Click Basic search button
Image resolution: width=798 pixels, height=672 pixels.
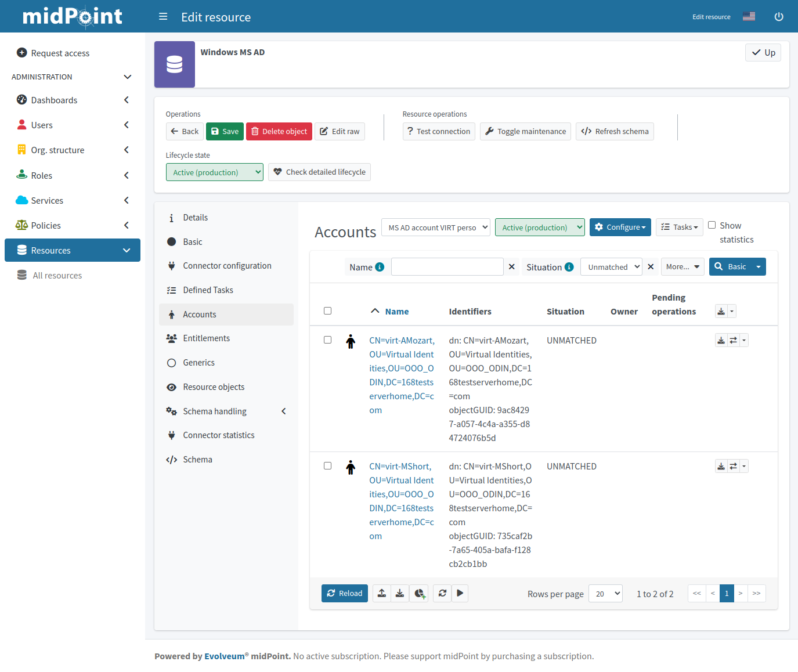click(730, 267)
